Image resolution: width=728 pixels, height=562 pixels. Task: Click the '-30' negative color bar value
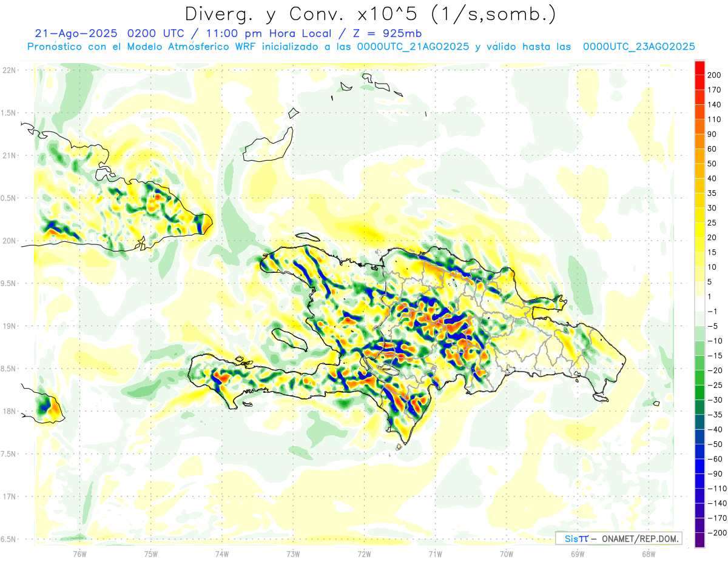pyautogui.click(x=715, y=400)
